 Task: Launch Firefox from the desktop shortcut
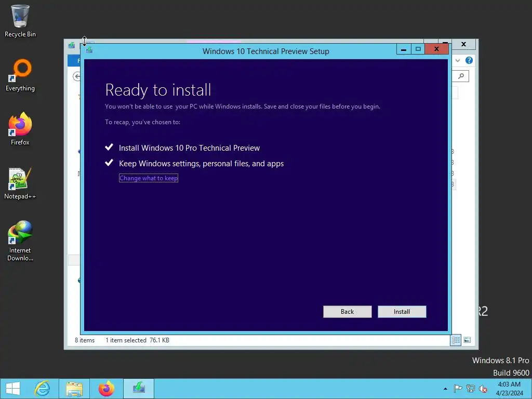click(x=20, y=129)
